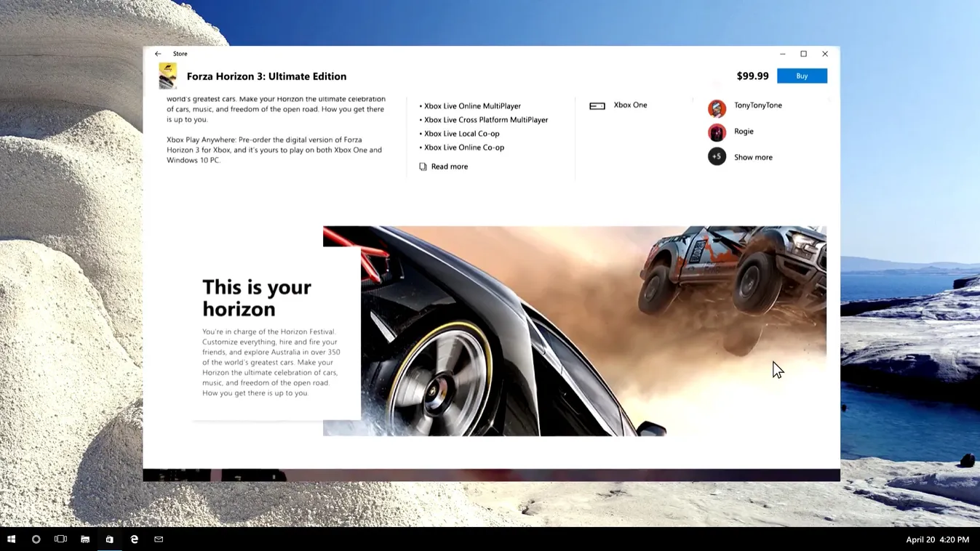Select the Store taskbar icon
This screenshot has width=980, height=551.
(110, 539)
